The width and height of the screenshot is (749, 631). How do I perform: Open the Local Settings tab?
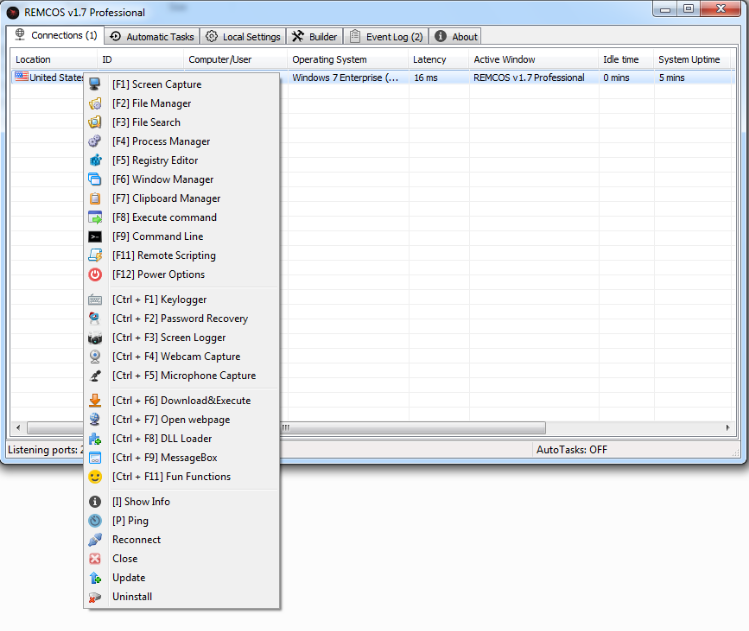243,37
